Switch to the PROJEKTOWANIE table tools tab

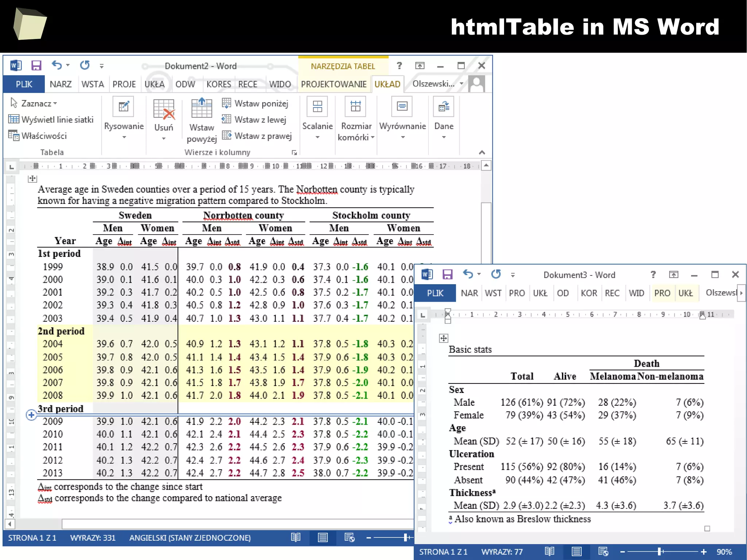(x=334, y=84)
